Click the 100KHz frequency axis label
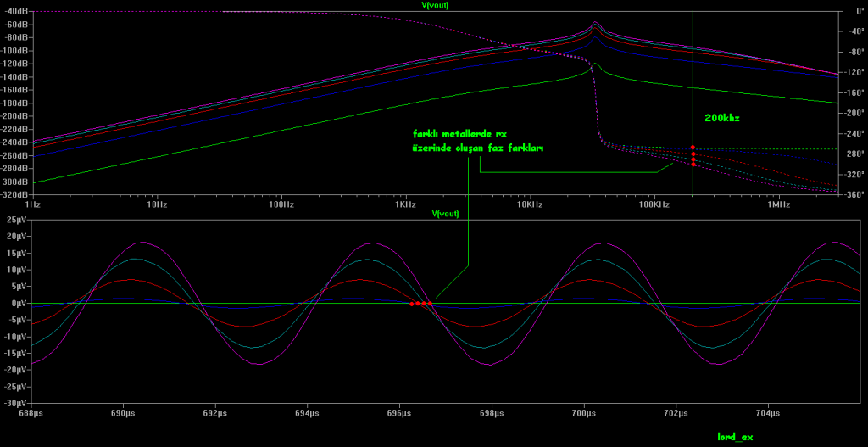 pyautogui.click(x=655, y=204)
